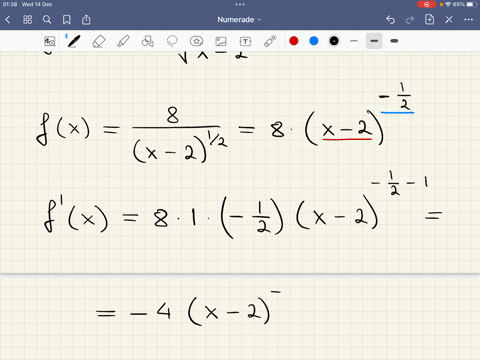Tap the battery status indicator
Screen dimensions: 480x360
(x=472, y=4)
